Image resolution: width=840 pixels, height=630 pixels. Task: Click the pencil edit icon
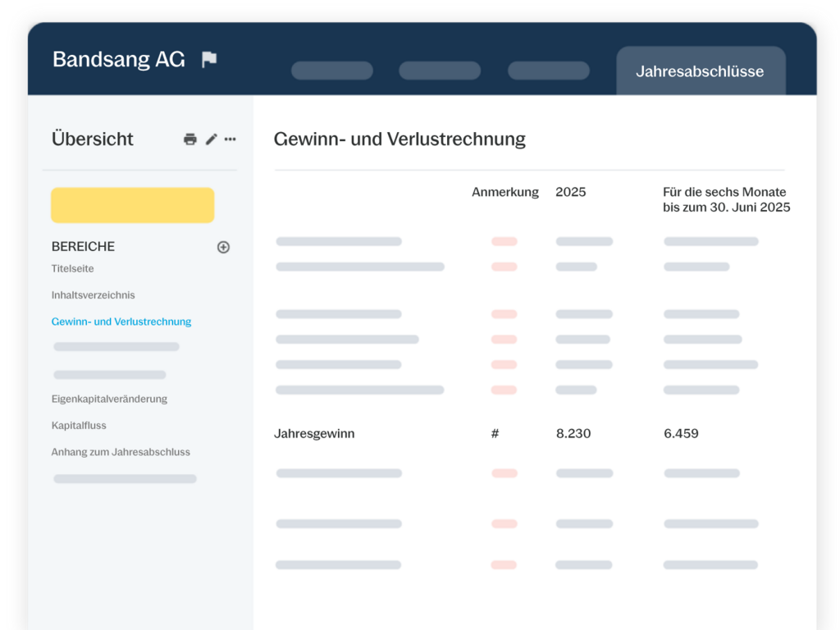tap(212, 139)
